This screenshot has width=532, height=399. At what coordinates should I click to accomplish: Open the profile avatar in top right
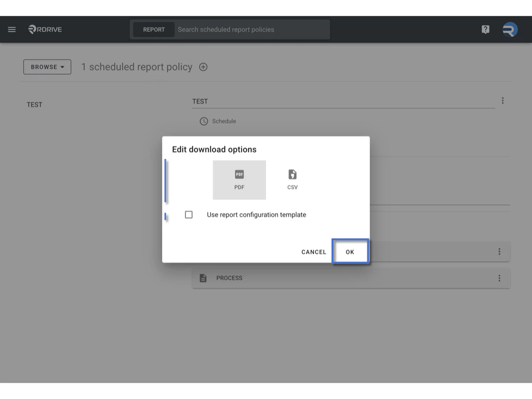tap(509, 29)
